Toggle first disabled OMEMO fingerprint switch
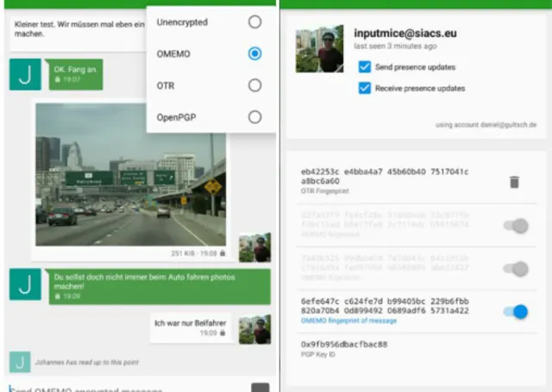The width and height of the screenshot is (552, 392). tap(516, 226)
